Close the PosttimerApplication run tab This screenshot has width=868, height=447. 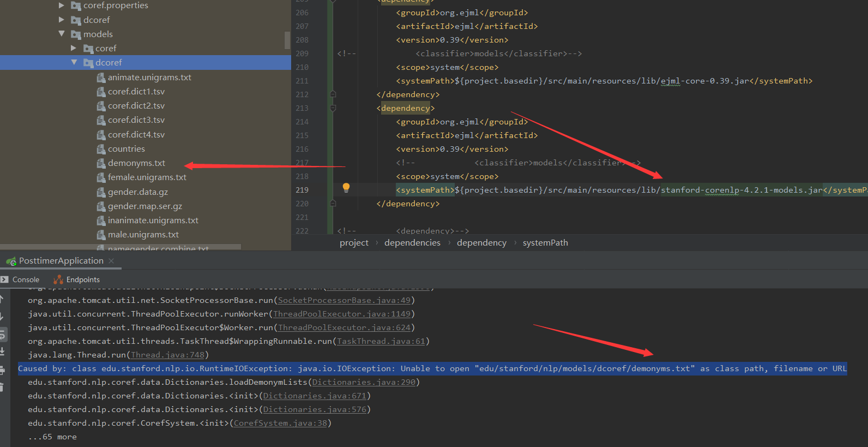tap(111, 261)
